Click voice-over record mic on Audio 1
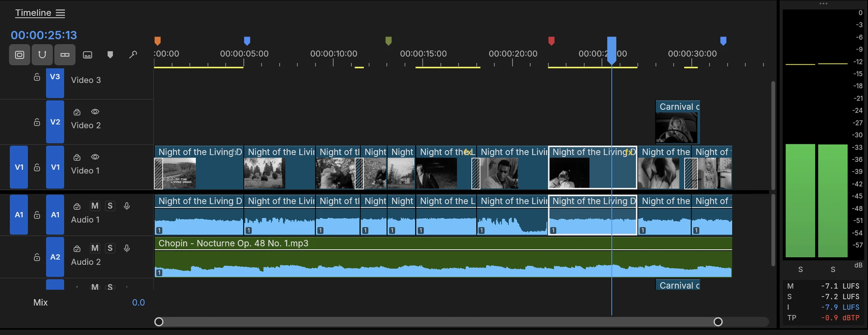Viewport: 868px width, 335px height. coord(127,206)
